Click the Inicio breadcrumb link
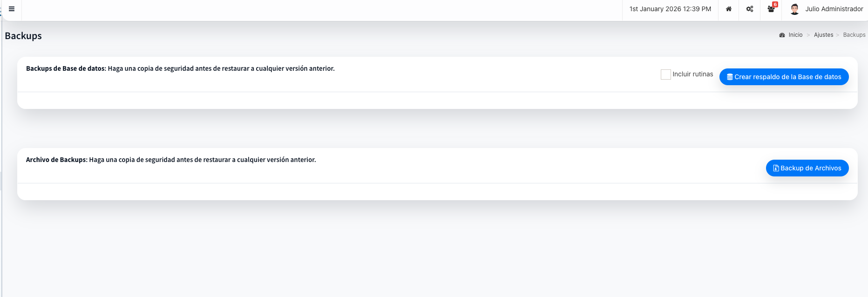The height and width of the screenshot is (297, 868). (x=795, y=35)
